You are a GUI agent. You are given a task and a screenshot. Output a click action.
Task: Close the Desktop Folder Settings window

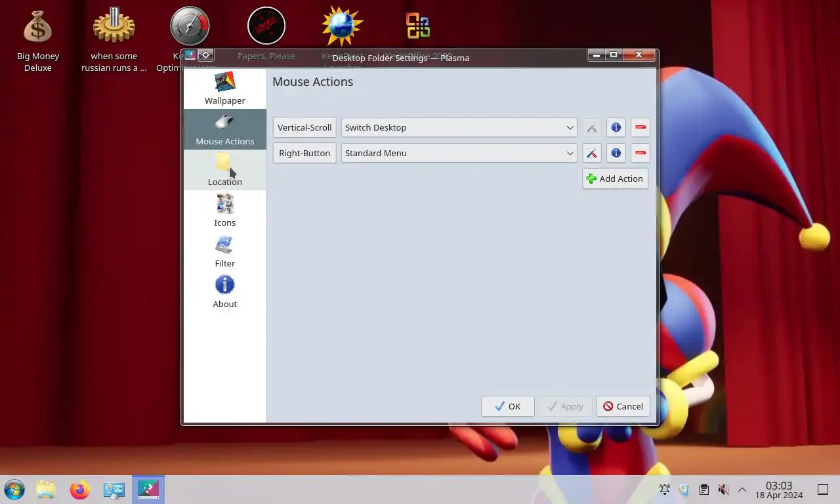click(639, 55)
